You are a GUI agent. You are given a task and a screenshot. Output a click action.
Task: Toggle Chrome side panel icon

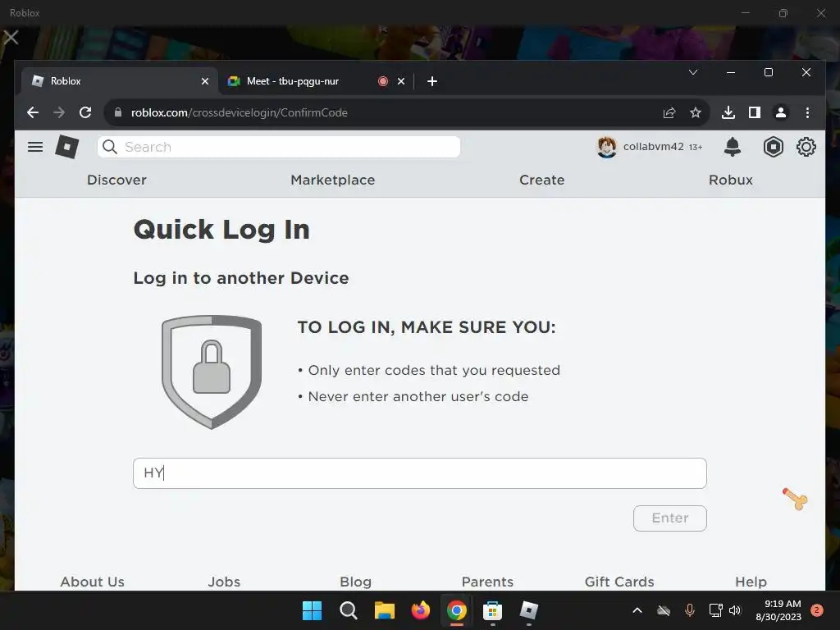pyautogui.click(x=755, y=112)
